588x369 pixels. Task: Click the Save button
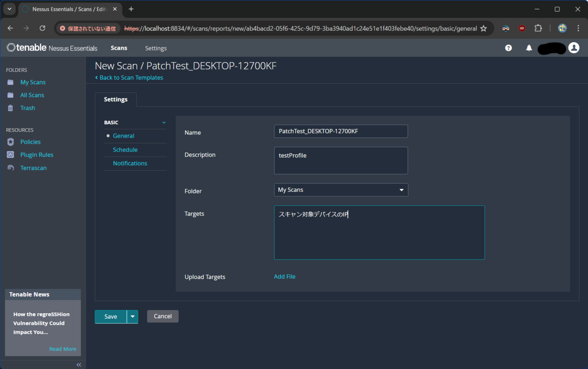click(111, 317)
